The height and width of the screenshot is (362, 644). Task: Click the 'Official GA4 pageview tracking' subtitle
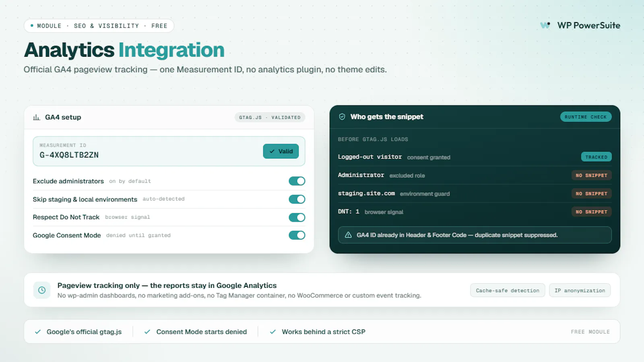[x=205, y=70]
